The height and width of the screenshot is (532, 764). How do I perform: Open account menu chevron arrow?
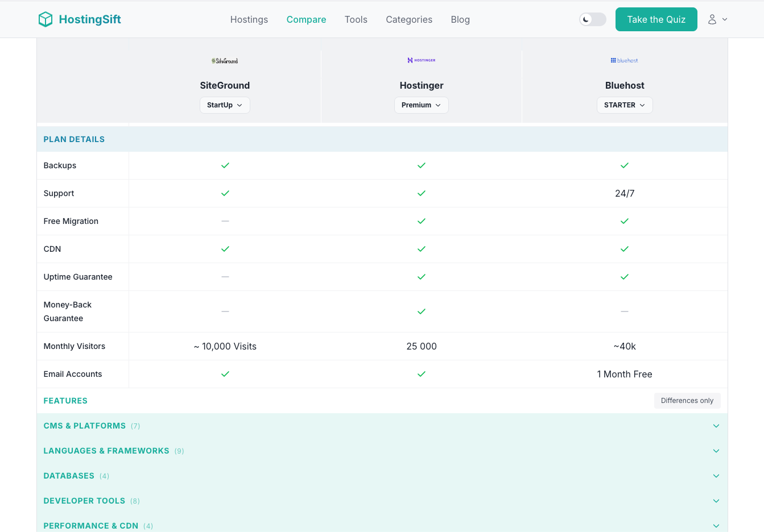tap(725, 19)
